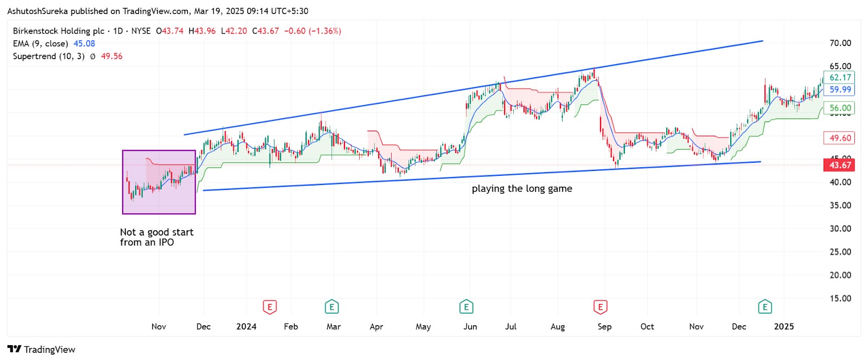Click the May time axis label

423,327
